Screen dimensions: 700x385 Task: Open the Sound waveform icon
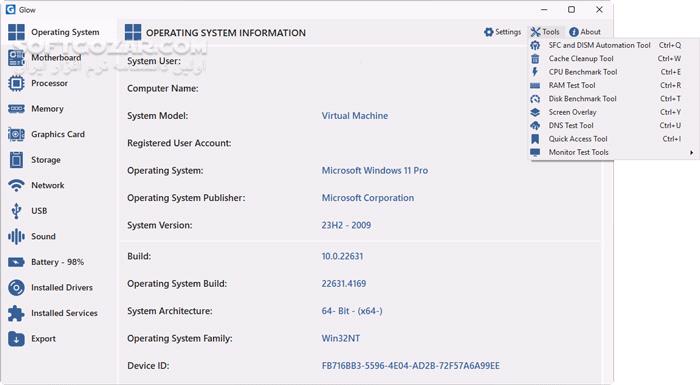coord(16,236)
